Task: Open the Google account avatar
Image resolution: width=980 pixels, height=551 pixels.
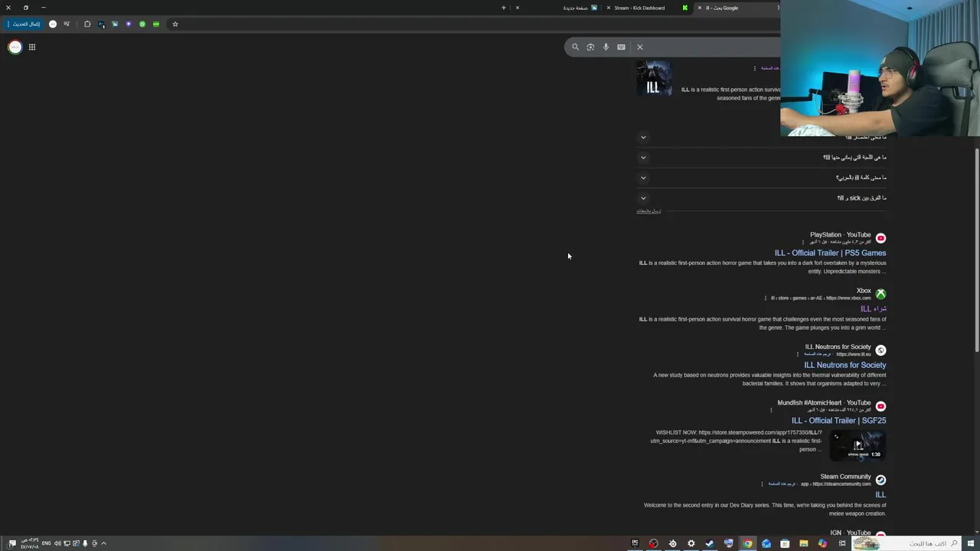Action: tap(15, 47)
